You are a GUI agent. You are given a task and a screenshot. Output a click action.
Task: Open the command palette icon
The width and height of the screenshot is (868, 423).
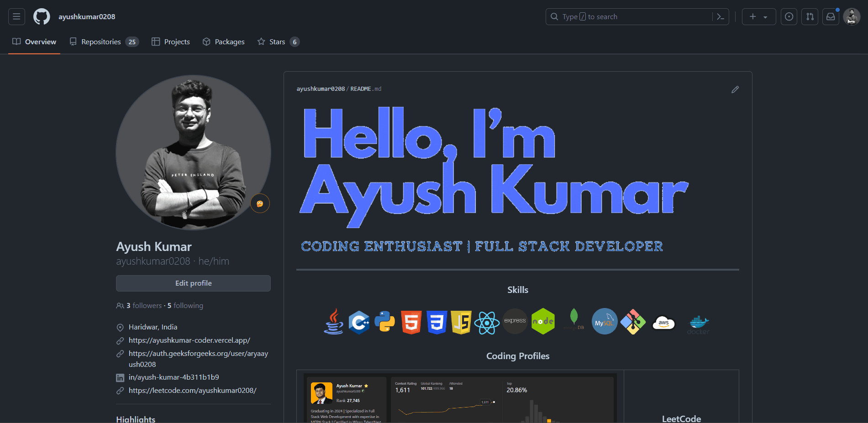coord(721,17)
